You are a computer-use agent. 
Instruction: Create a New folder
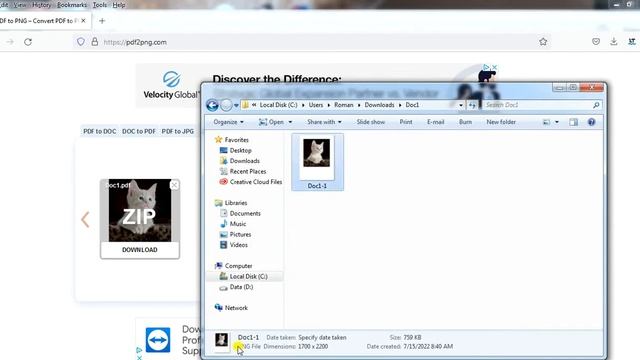point(501,122)
